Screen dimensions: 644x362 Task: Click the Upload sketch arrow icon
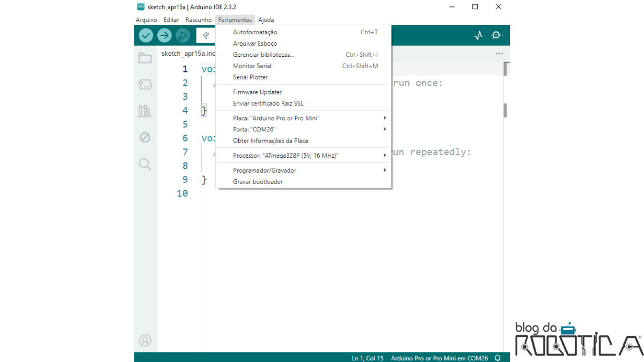tap(164, 35)
